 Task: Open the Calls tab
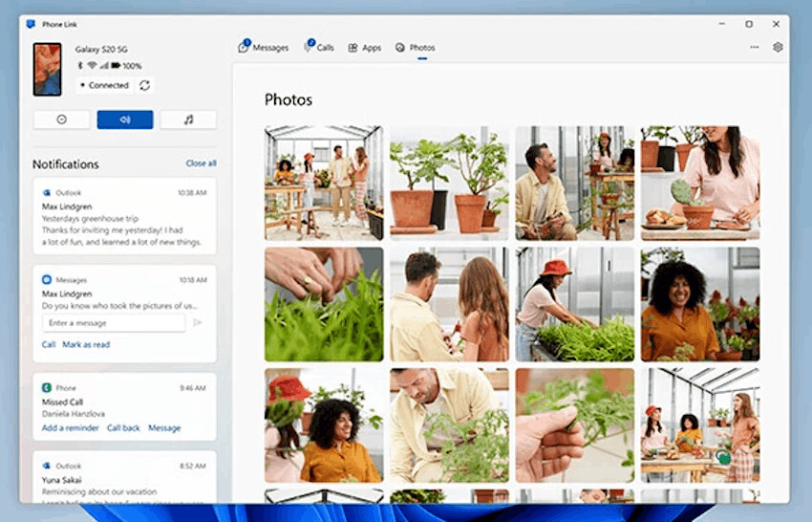pyautogui.click(x=319, y=47)
